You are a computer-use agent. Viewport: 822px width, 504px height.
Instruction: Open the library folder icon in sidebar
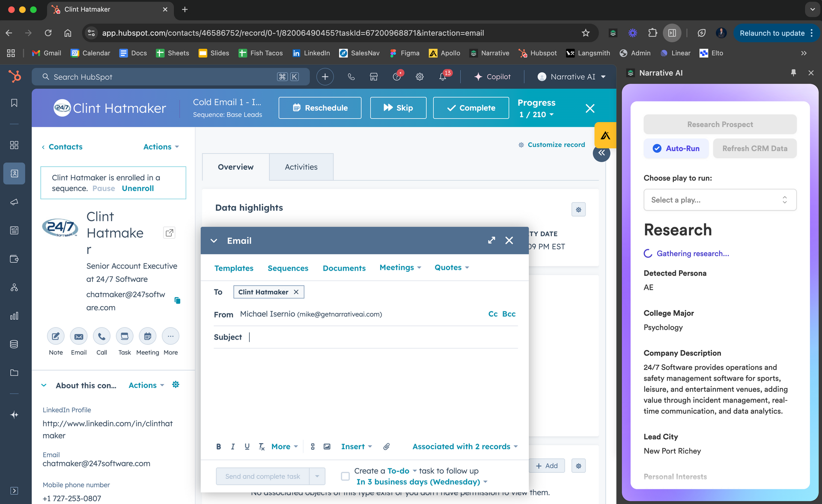click(x=14, y=373)
